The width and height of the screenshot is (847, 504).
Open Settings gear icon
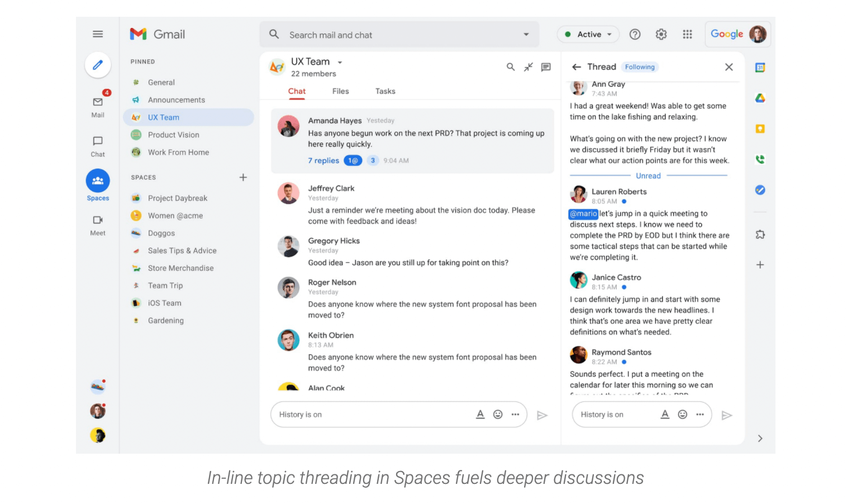[661, 34]
